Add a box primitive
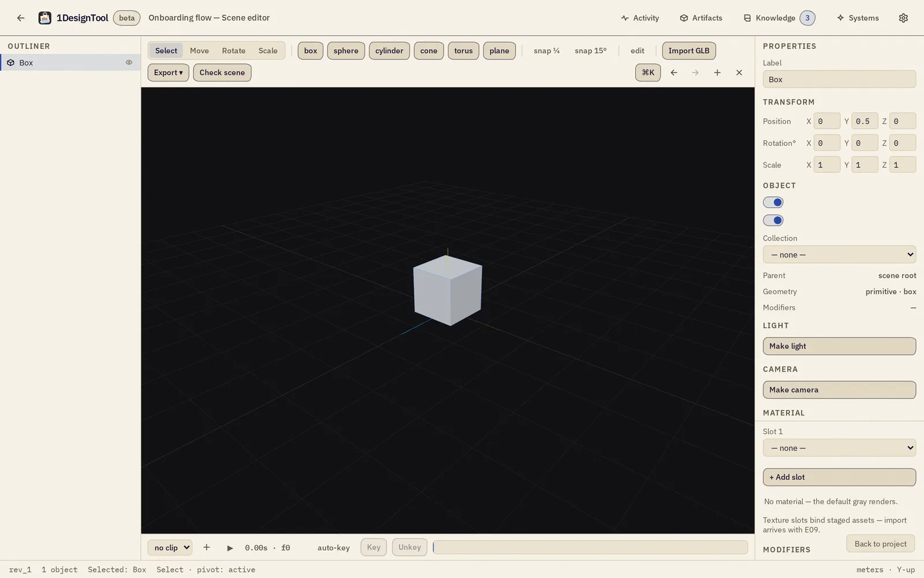Screen dimensions: 924x578 (311, 50)
